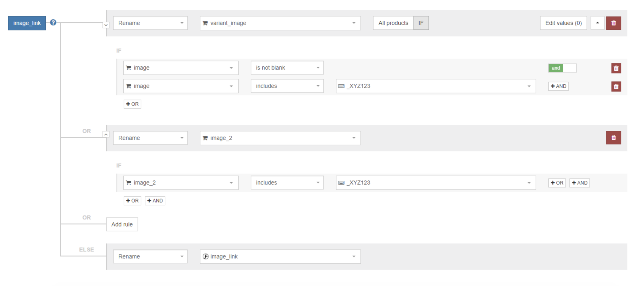
Task: Open the _XYZ123 value dropdown for image_2
Action: pyautogui.click(x=436, y=183)
